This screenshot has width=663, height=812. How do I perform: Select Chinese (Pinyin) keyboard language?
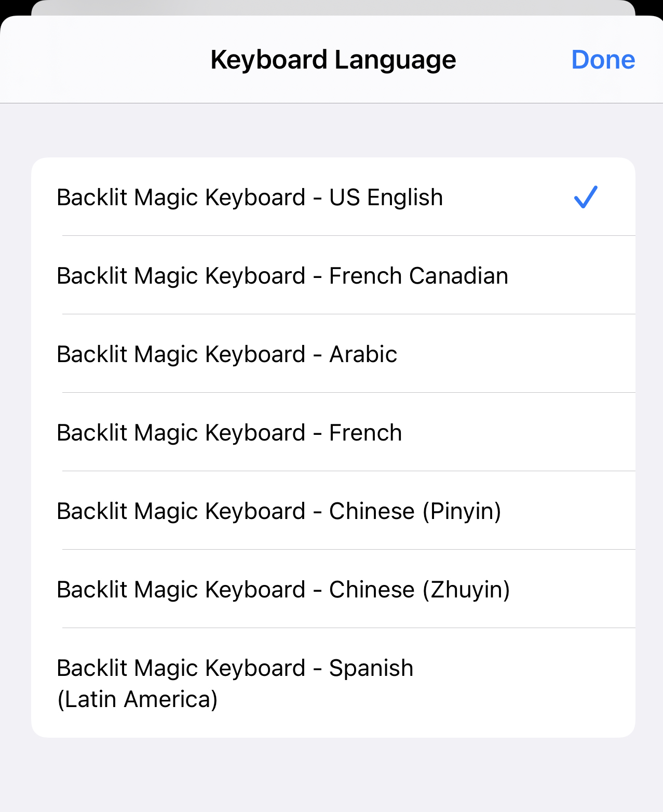click(279, 511)
